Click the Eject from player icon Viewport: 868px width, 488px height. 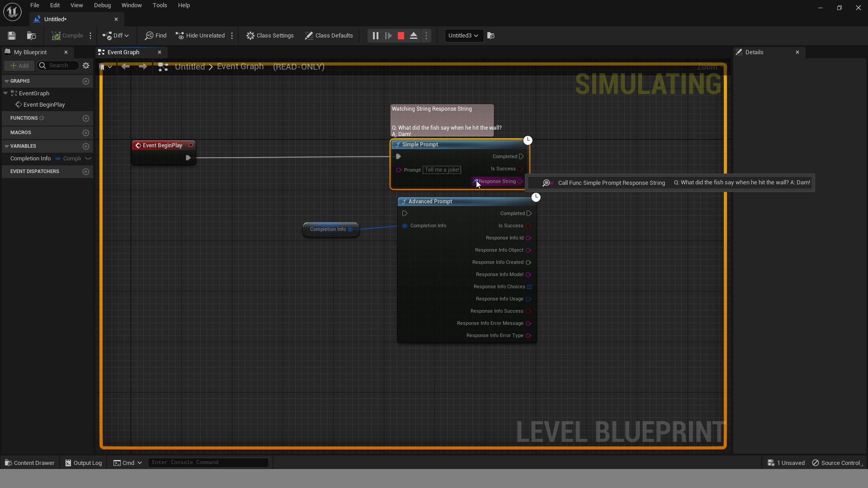coord(414,36)
